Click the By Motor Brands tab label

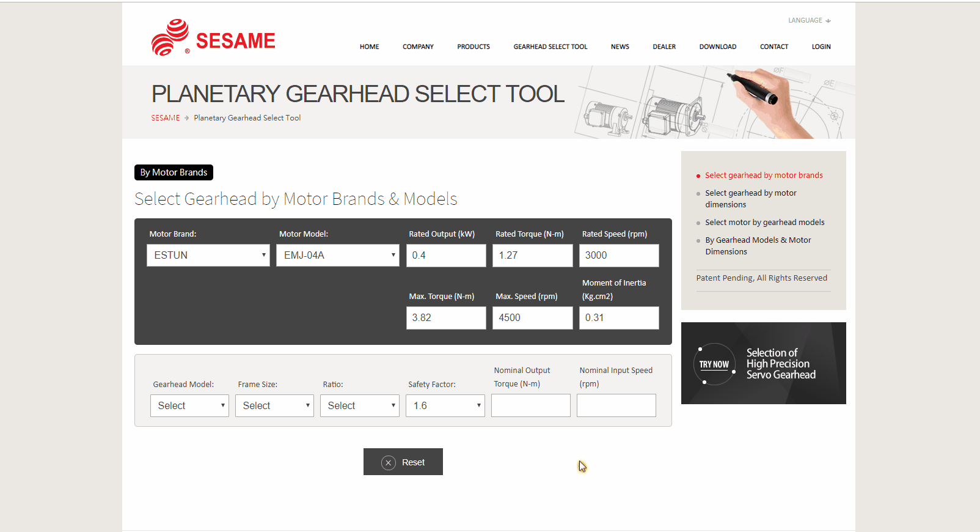[x=174, y=172]
